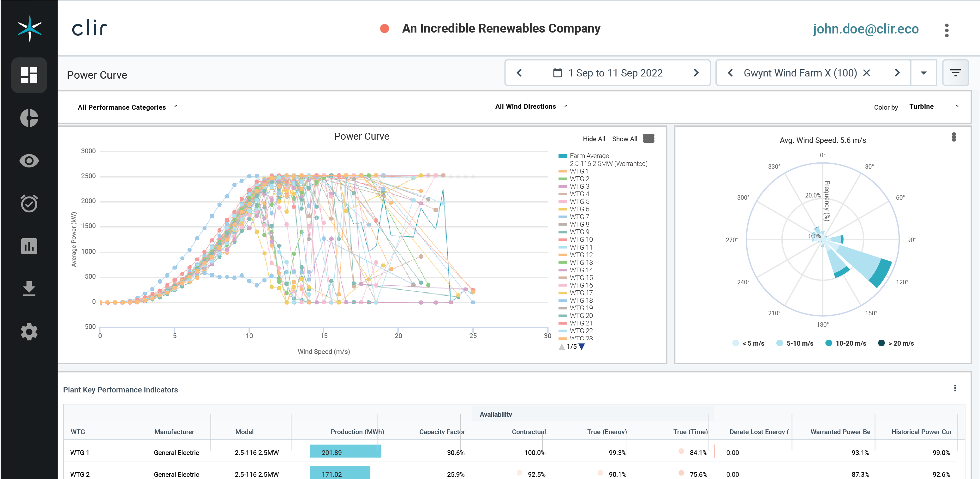Toggle the grey legend switch beside Show All

point(648,138)
